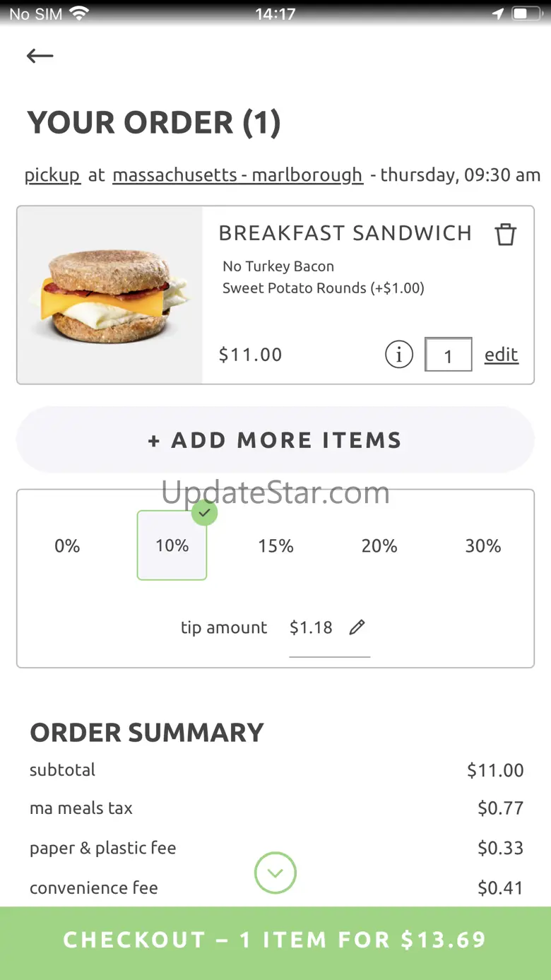Delete Breakfast Sandwich with trash icon
Screen dimensions: 551x980
pos(505,234)
